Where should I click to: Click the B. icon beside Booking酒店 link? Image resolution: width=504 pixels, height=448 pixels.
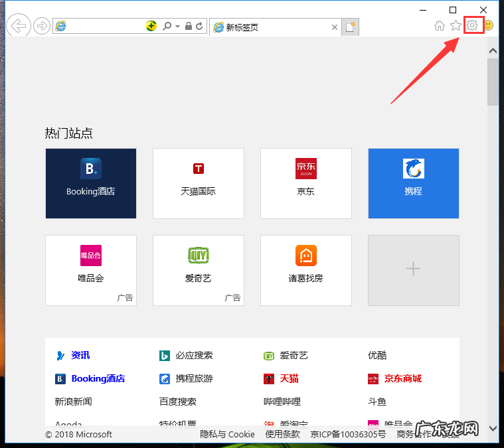click(60, 379)
